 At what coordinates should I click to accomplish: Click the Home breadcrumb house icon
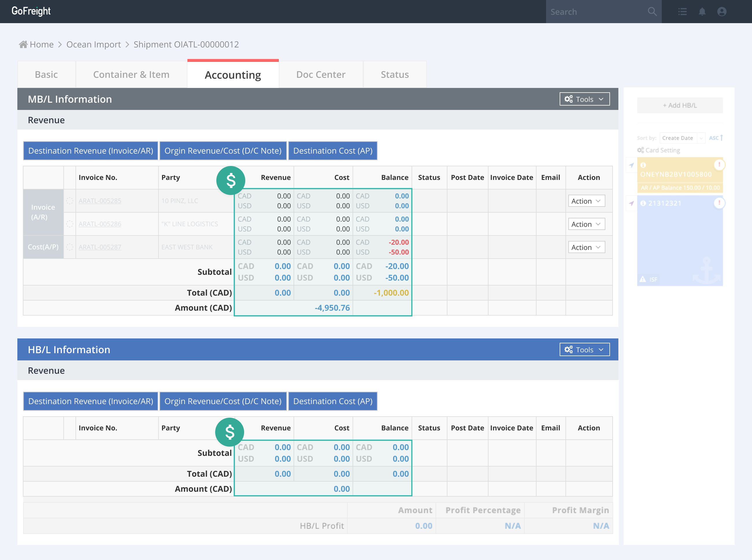pyautogui.click(x=23, y=45)
